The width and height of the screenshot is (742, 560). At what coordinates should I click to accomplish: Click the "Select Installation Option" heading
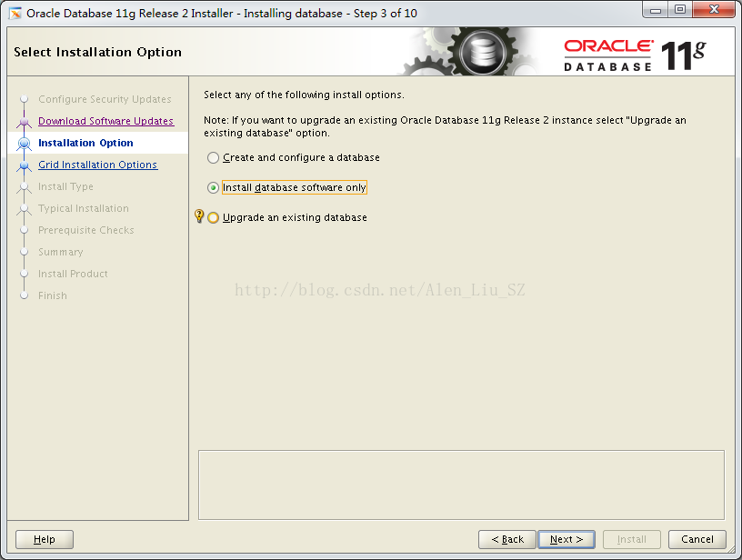coord(97,52)
